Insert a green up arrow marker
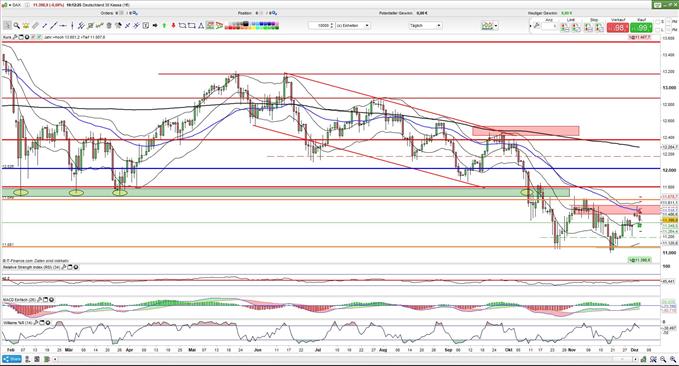 (164, 26)
